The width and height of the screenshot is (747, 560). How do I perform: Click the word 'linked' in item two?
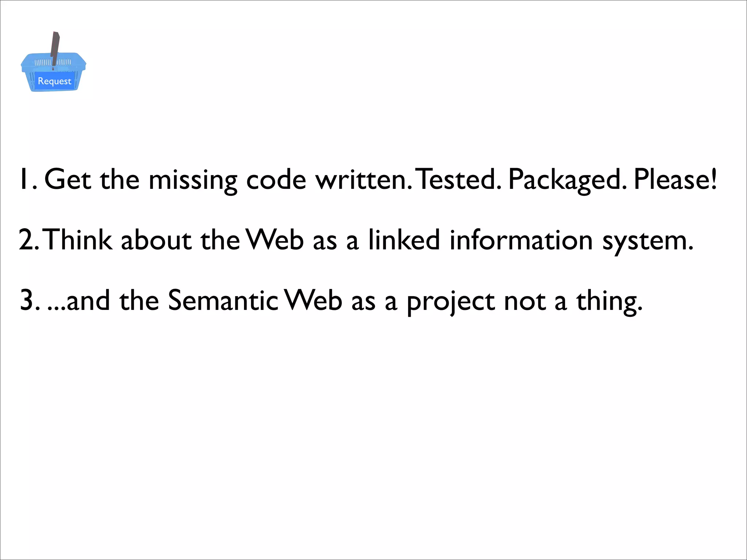click(404, 240)
